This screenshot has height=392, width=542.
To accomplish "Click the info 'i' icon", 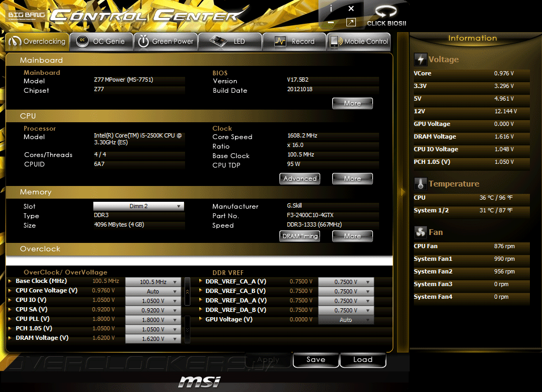I will point(331,8).
